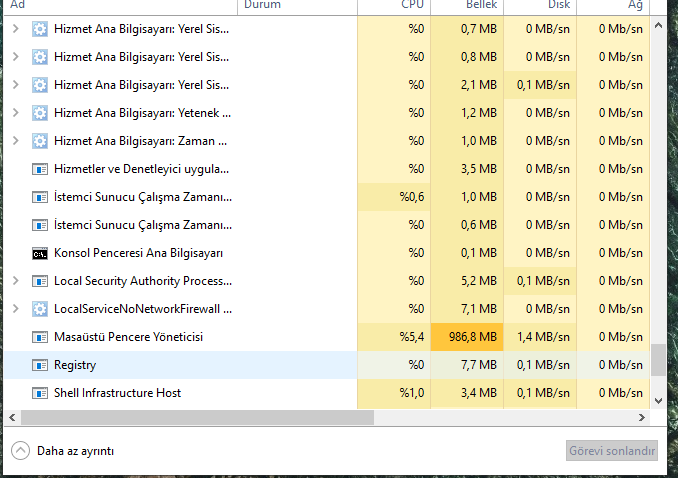Sort by the Durum column header
Image resolution: width=678 pixels, height=478 pixels.
click(x=297, y=6)
